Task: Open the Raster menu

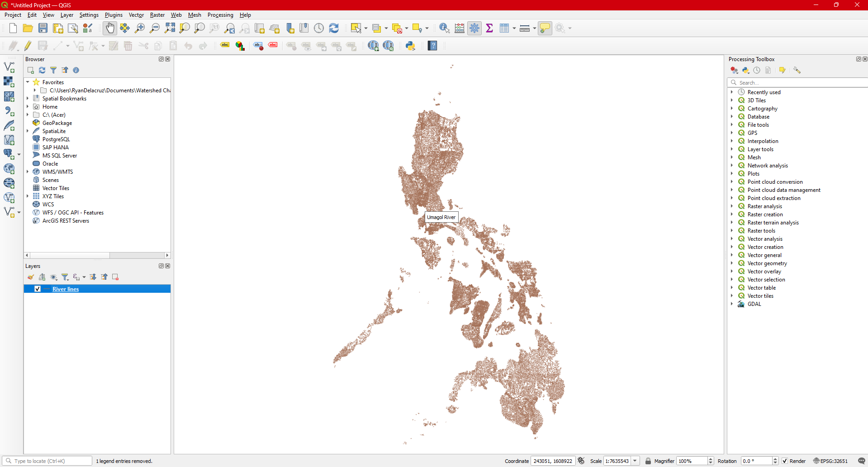Action: coord(157,15)
